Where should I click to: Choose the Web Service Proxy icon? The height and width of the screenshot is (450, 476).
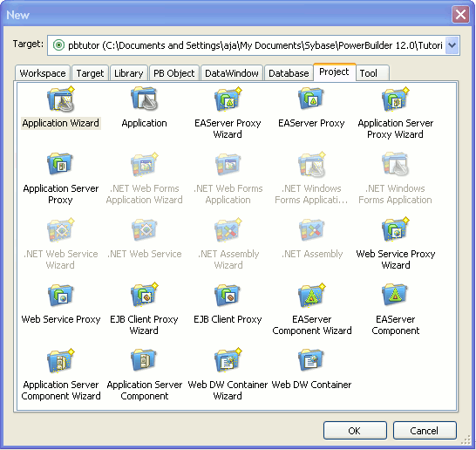(x=60, y=295)
